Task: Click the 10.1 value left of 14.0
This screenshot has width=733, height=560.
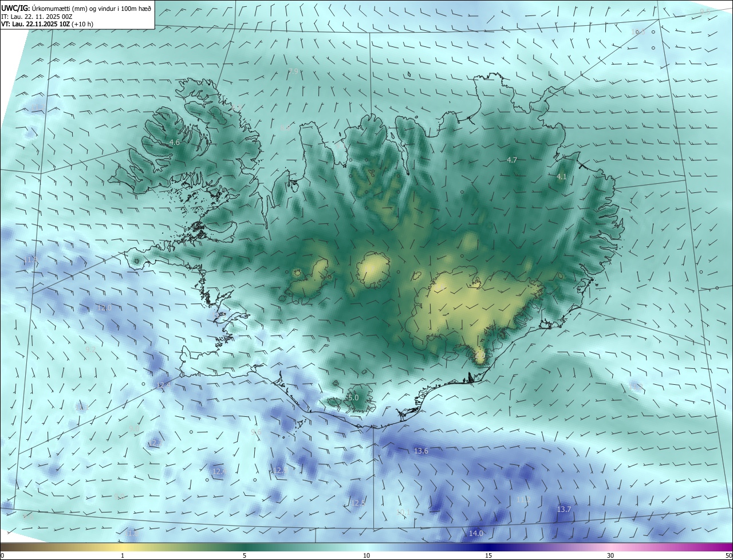Action: 403,512
